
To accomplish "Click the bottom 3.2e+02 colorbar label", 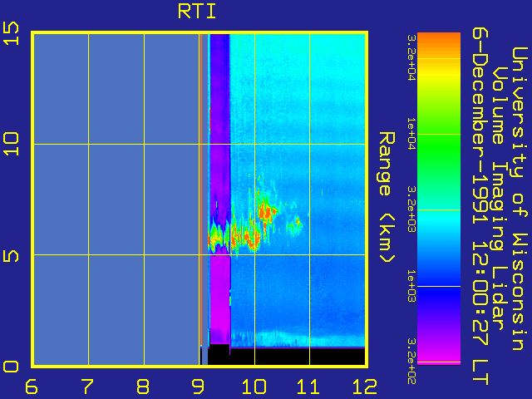I will pyautogui.click(x=411, y=361).
